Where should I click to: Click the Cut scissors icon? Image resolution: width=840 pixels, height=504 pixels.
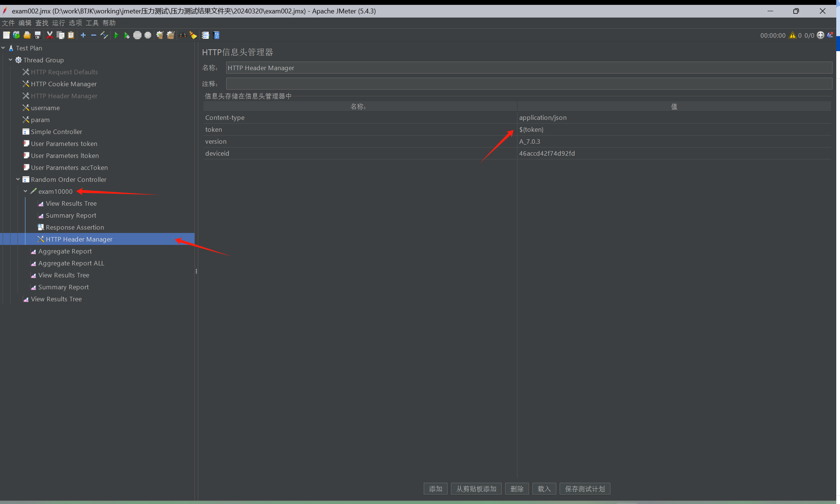pyautogui.click(x=50, y=35)
